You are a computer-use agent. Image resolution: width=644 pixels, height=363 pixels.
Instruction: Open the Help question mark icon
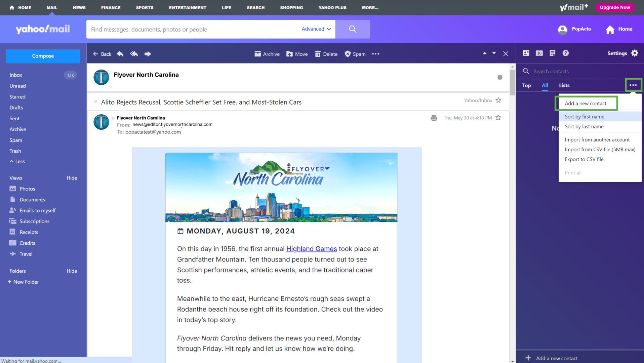(565, 53)
